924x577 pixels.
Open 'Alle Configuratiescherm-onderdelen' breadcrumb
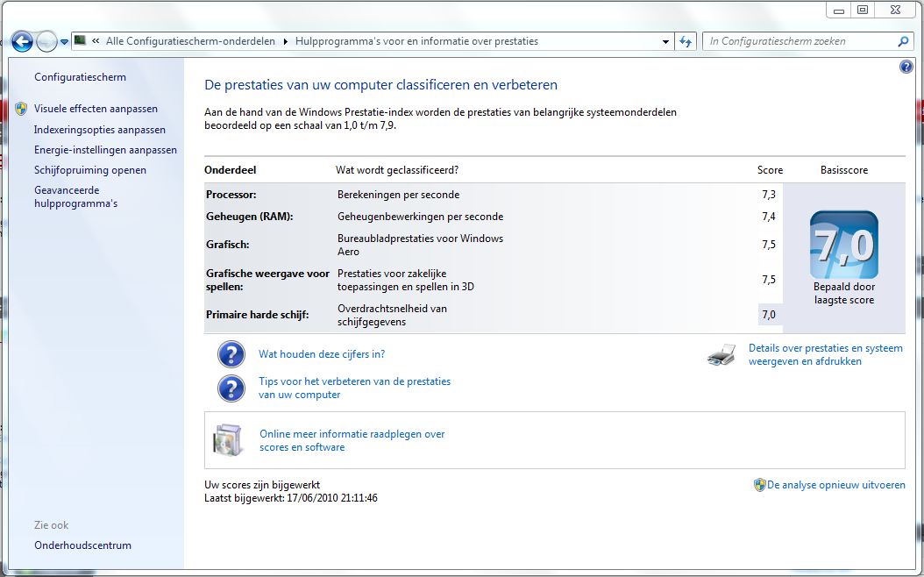coord(190,41)
